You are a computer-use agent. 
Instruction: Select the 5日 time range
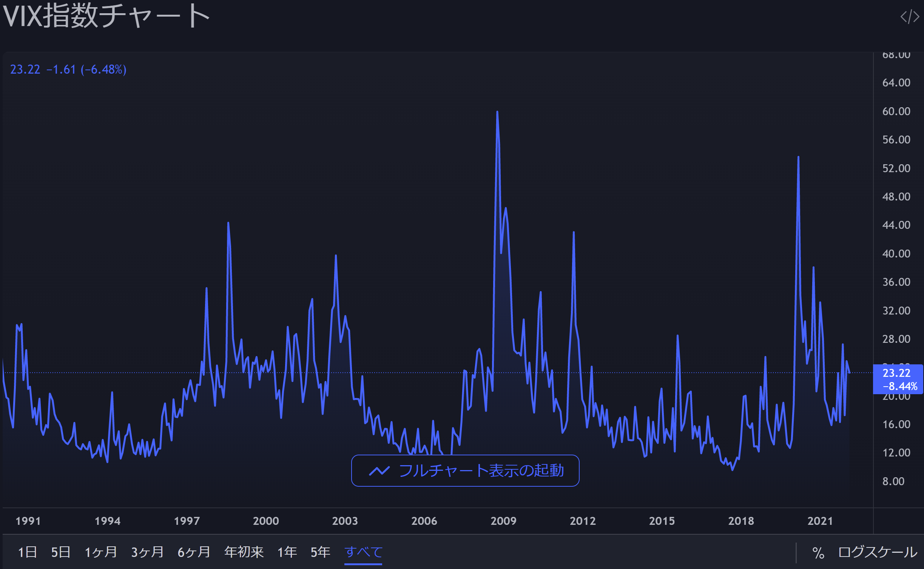click(x=61, y=552)
